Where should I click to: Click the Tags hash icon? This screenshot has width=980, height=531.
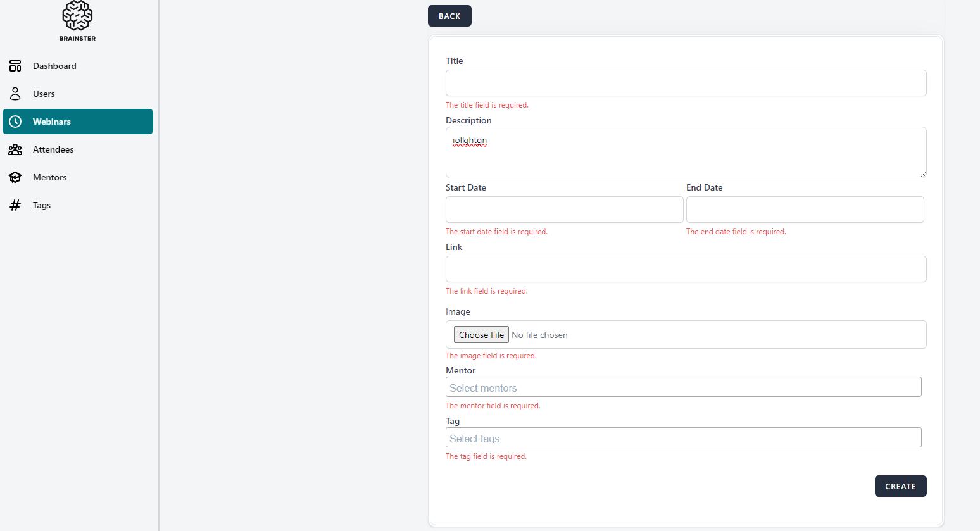pos(15,205)
